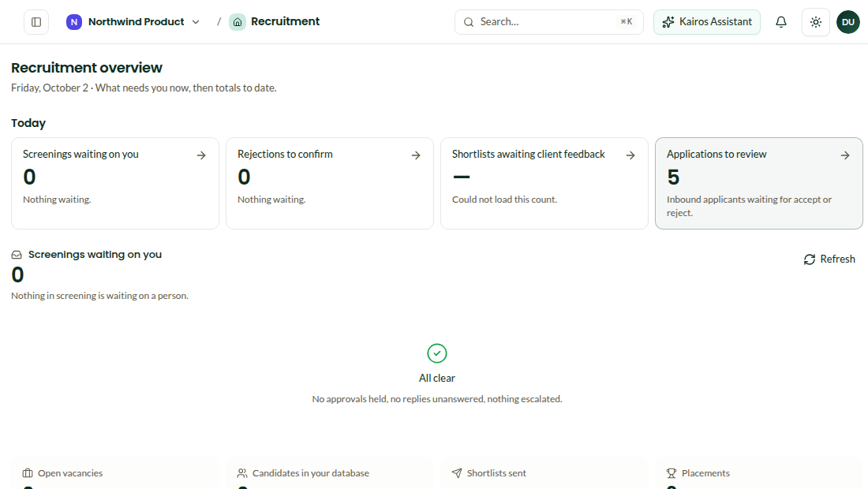Click the magnifier icon in search box

[468, 22]
